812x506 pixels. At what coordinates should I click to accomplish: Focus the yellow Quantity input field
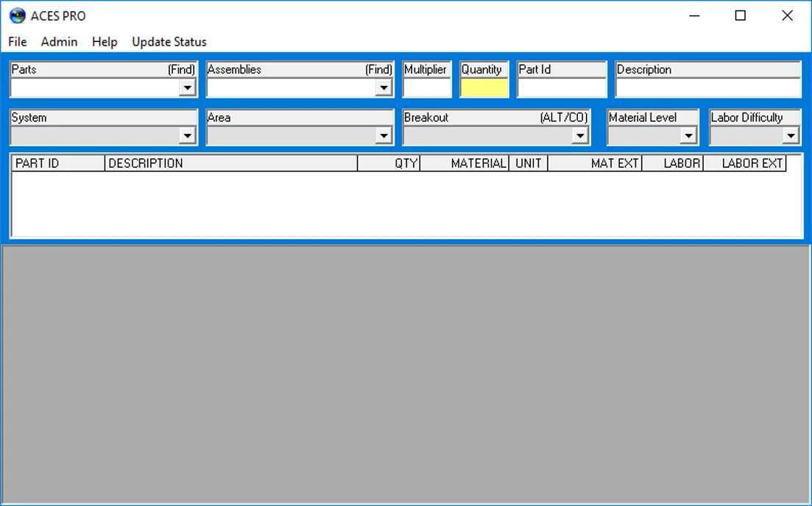pos(484,88)
